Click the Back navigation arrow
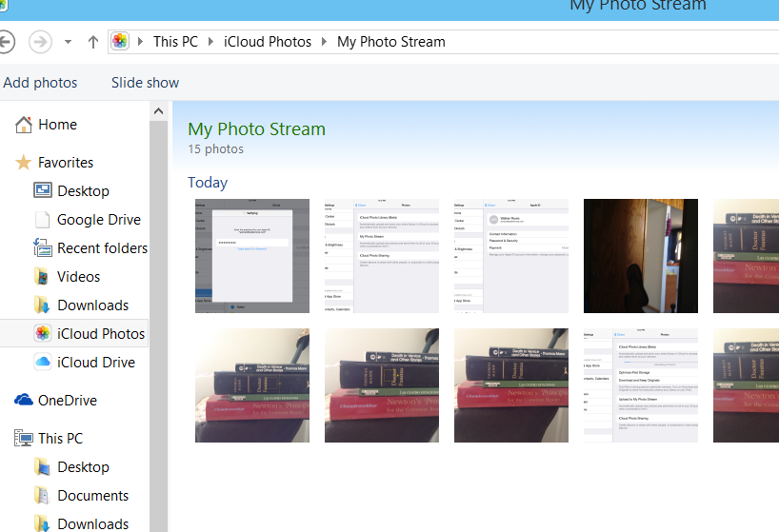779x532 pixels. (x=5, y=42)
